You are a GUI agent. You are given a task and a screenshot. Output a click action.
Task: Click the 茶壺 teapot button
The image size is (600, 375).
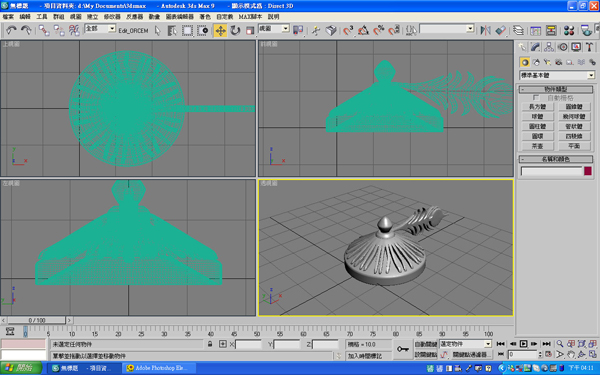pyautogui.click(x=537, y=146)
